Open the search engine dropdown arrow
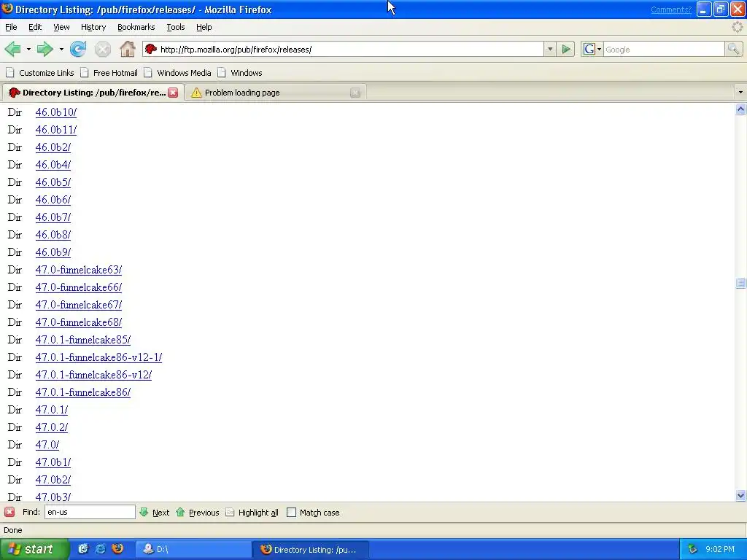The image size is (747, 560). tap(599, 49)
